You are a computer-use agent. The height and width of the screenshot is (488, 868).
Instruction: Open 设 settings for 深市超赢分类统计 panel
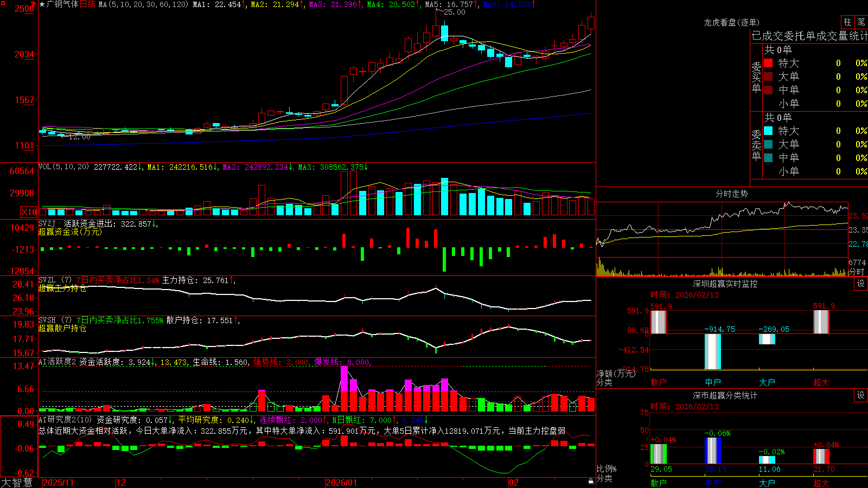(861, 395)
